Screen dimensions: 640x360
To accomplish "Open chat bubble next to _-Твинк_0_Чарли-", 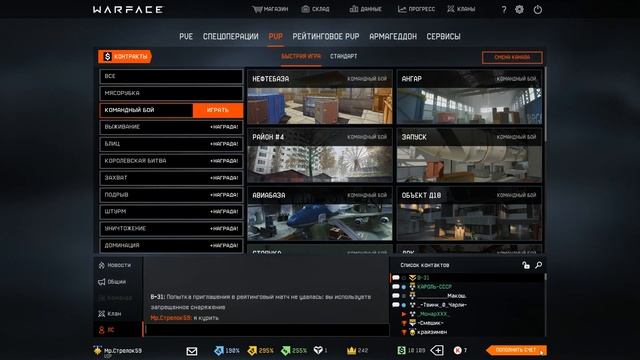I will pyautogui.click(x=396, y=305).
